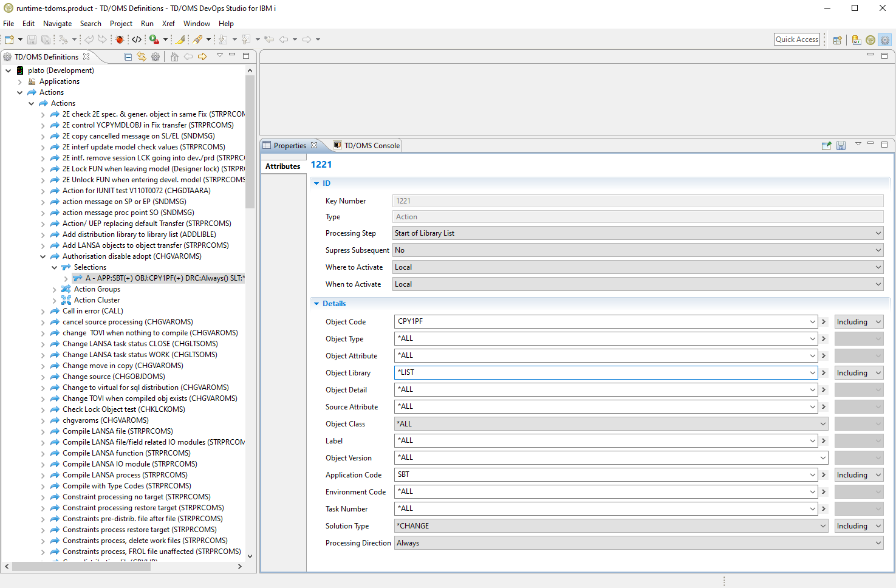Open the Git perspective icon
Viewport: 896px width, 588px height.
point(857,39)
